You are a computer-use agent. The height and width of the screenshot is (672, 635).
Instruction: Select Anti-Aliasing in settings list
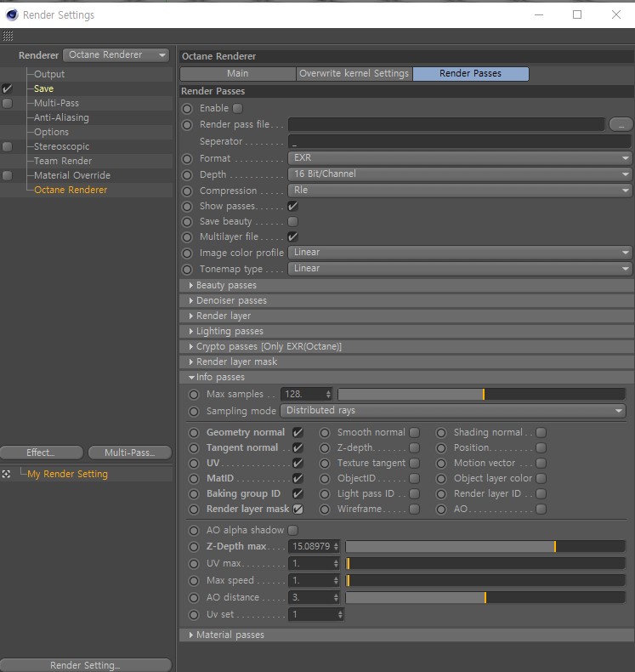point(61,117)
